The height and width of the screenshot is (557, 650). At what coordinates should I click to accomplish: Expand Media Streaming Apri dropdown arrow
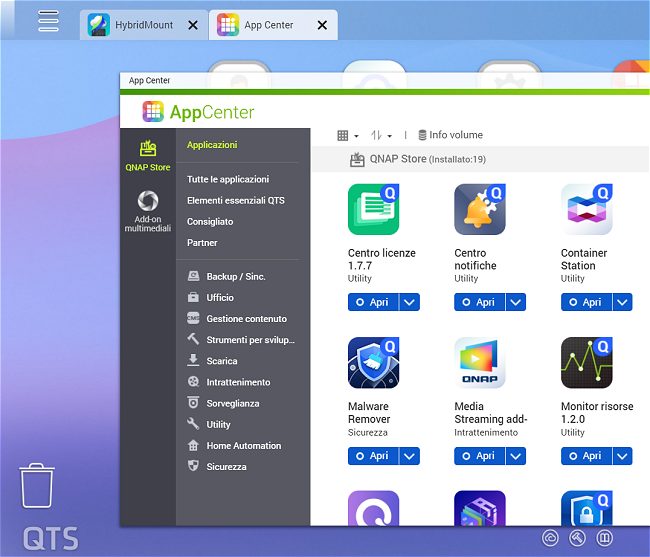[x=516, y=456]
